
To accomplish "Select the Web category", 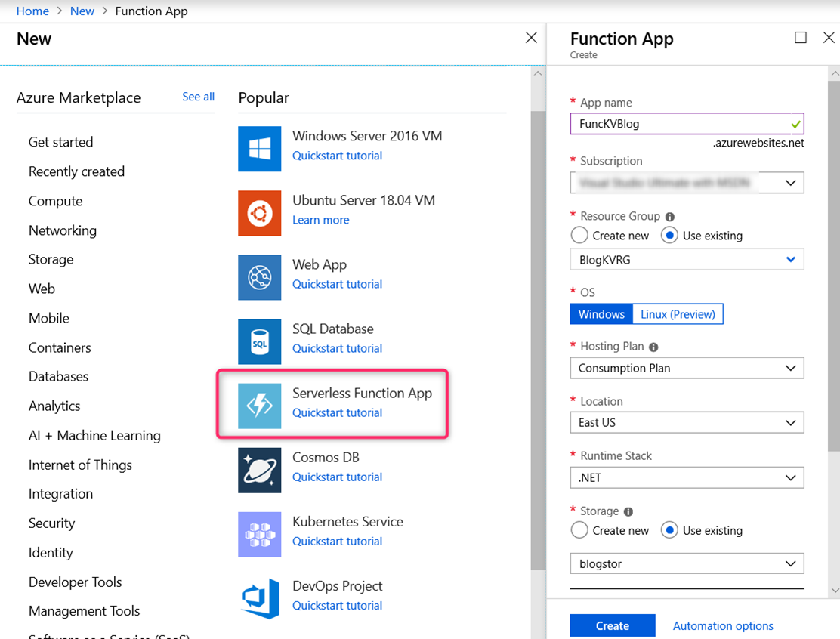I will (42, 289).
